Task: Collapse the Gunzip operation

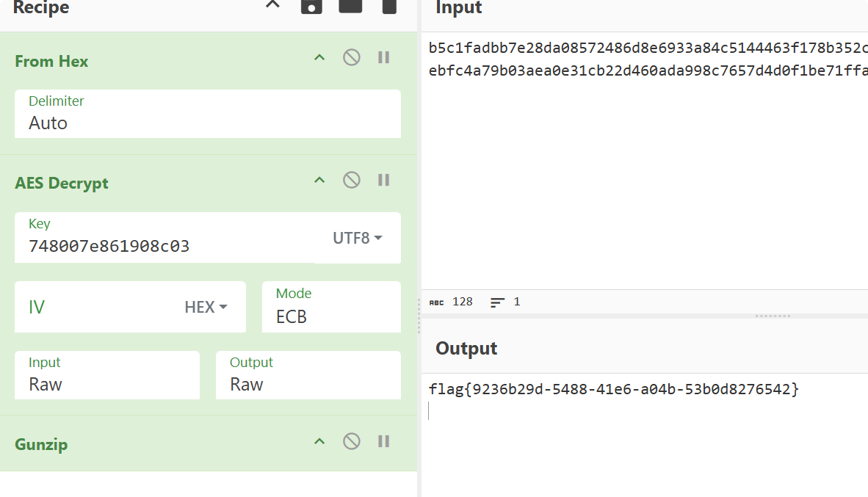Action: click(319, 441)
